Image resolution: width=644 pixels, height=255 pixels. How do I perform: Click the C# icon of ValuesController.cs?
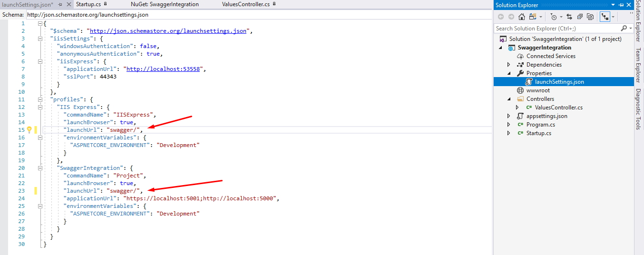529,108
